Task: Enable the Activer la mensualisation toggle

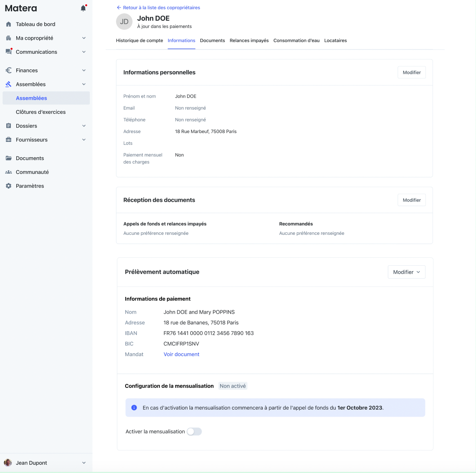Action: tap(194, 432)
